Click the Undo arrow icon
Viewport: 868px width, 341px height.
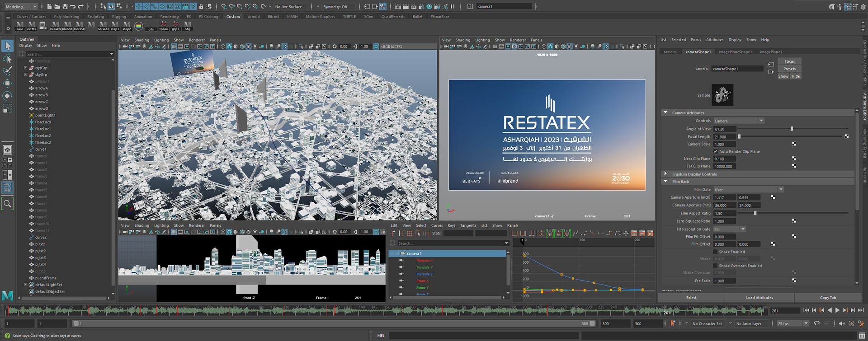(73, 6)
